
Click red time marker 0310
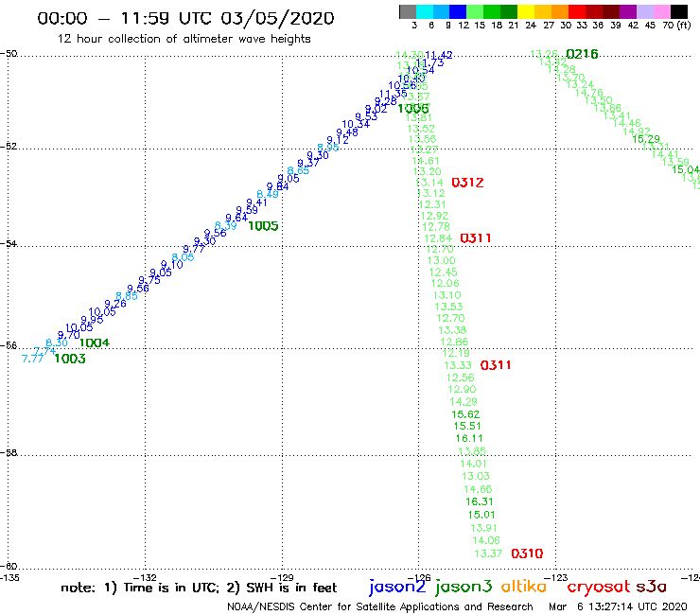pos(527,553)
